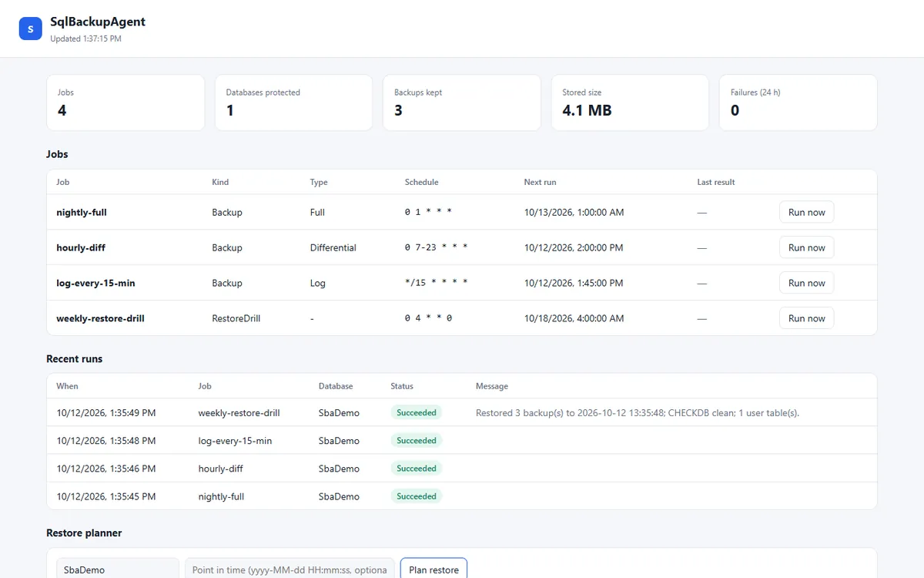Click the Plan restore button
The image size is (924, 578).
coord(434,570)
